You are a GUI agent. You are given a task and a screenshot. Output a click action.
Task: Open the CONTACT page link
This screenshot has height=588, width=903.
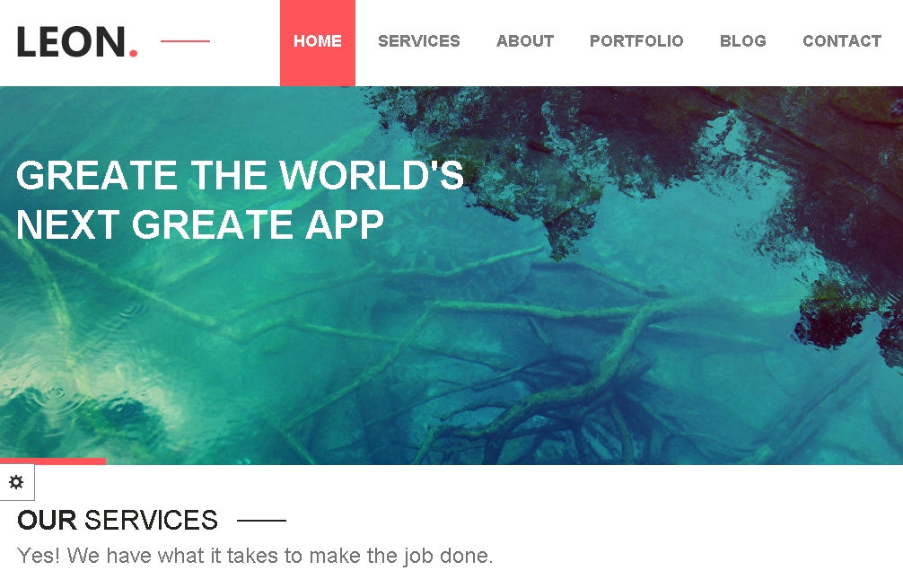(842, 41)
